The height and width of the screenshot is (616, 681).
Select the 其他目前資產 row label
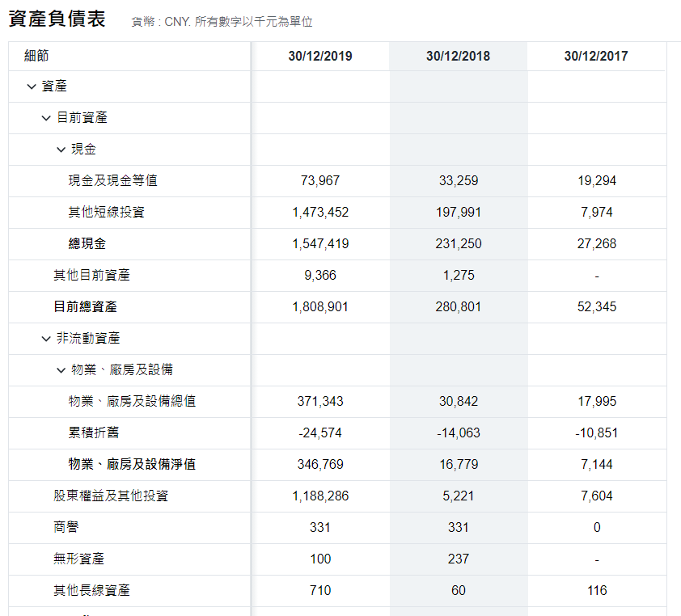point(91,275)
